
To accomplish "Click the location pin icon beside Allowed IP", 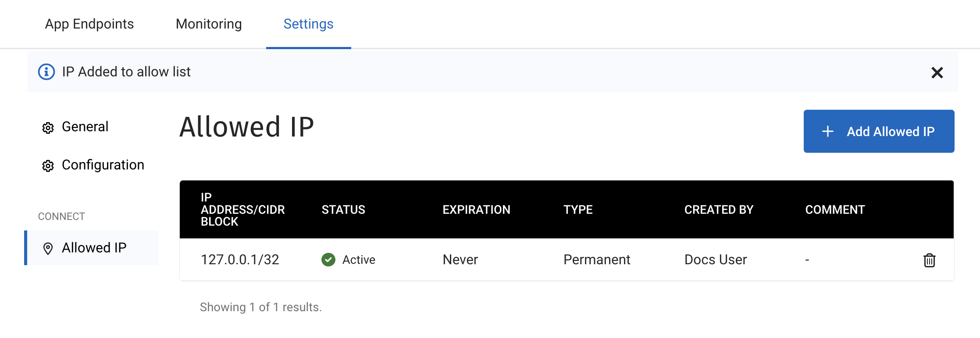I will coord(48,248).
